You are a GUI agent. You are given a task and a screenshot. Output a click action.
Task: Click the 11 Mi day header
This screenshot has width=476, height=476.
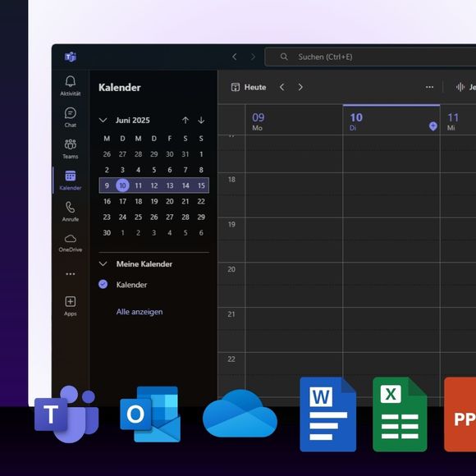point(459,121)
